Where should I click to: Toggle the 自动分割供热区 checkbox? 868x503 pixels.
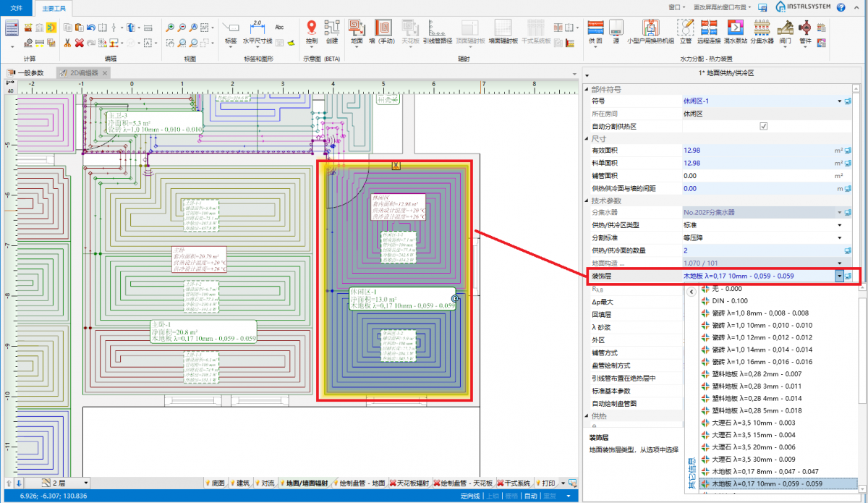click(763, 126)
